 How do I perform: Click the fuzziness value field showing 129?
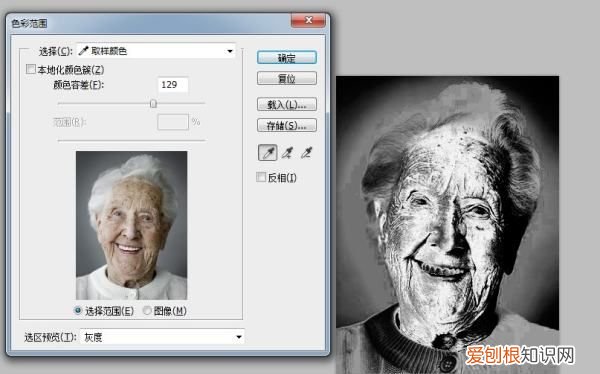coord(173,85)
